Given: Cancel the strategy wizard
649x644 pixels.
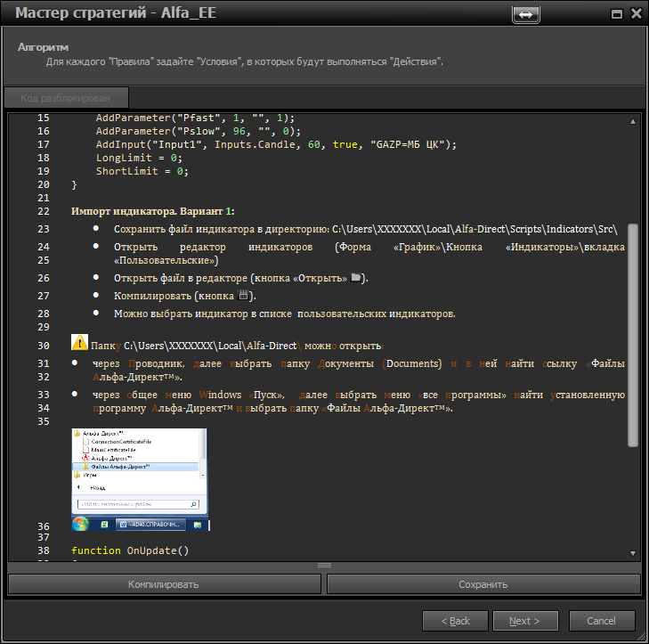Looking at the screenshot, I should (602, 621).
